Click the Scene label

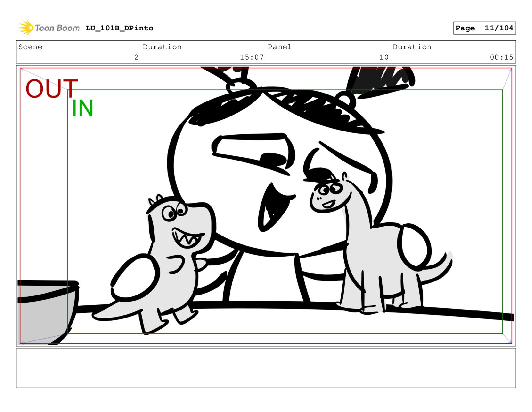pos(30,47)
